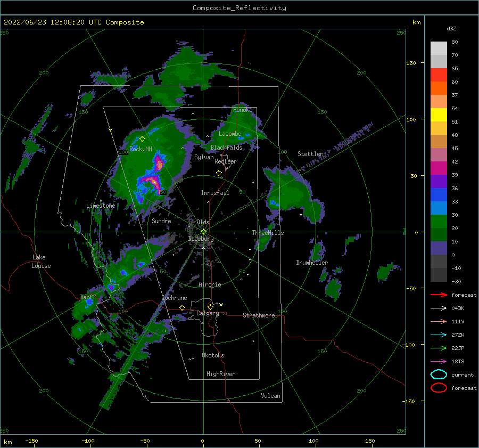Viewport: 479px width, 448px height.
Task: Click the Didsbury town label
Action: point(201,239)
